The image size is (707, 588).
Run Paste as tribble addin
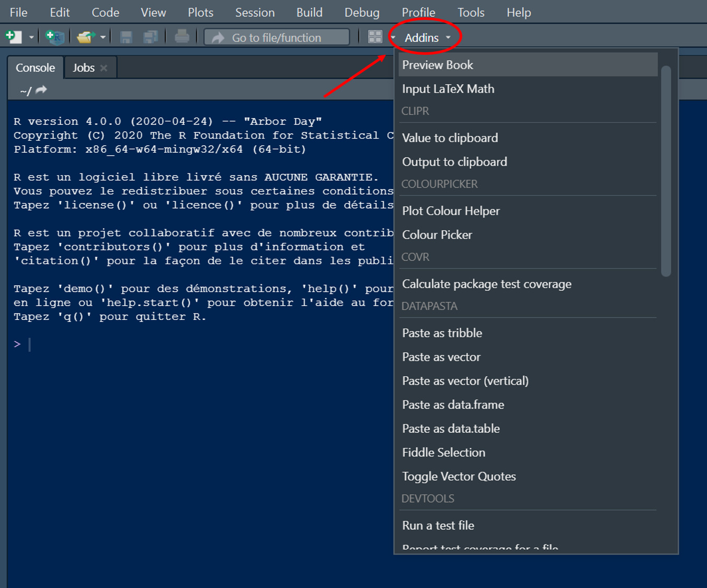(442, 333)
